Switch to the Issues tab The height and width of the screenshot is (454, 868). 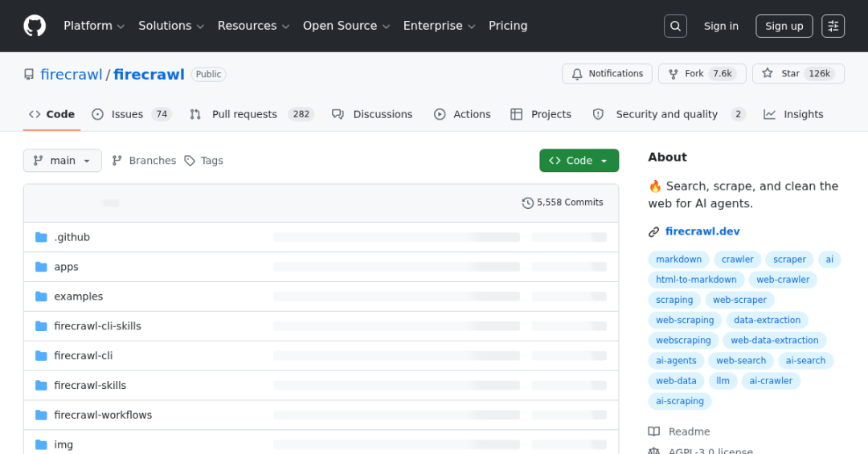pyautogui.click(x=132, y=114)
